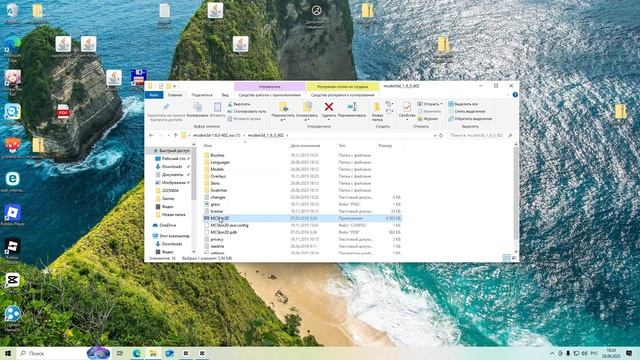Open the Windows Start menu
This screenshot has width=640, height=360.
point(8,353)
